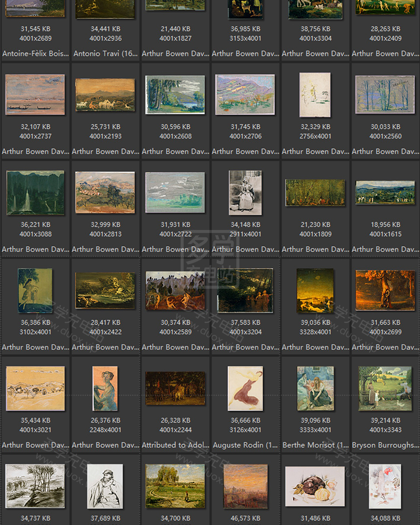
Task: Click the Bryson Burroughs garden scene thumbnail
Action: 385,388
